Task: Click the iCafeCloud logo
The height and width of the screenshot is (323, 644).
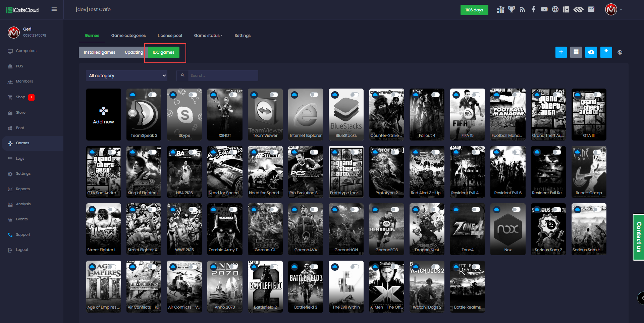Action: coord(22,10)
